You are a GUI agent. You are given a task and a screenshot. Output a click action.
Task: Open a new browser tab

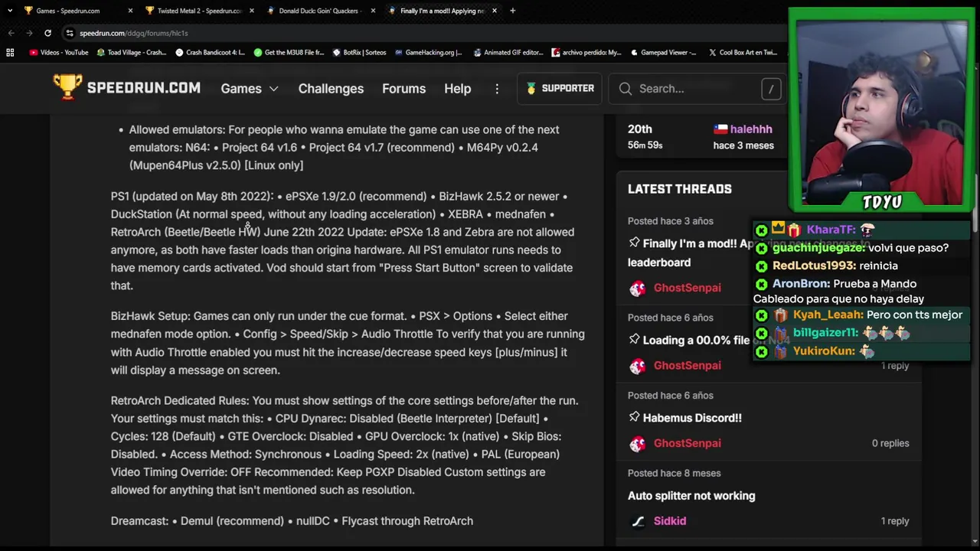[x=512, y=11]
